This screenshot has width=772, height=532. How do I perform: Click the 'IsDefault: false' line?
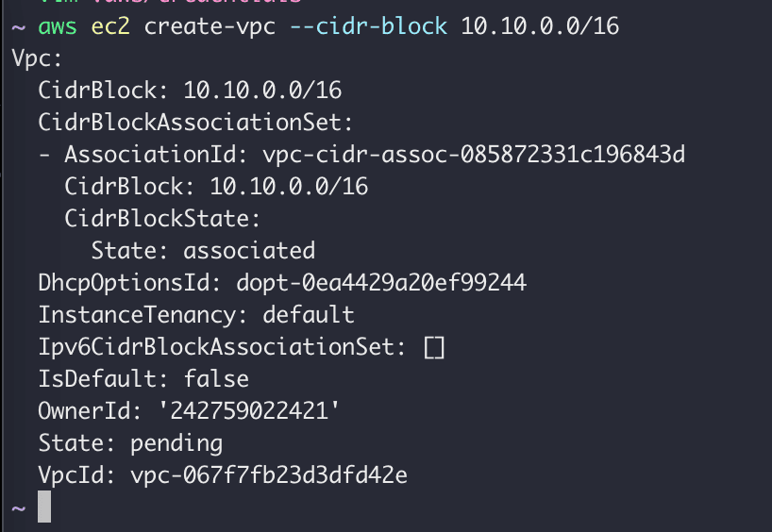click(143, 378)
